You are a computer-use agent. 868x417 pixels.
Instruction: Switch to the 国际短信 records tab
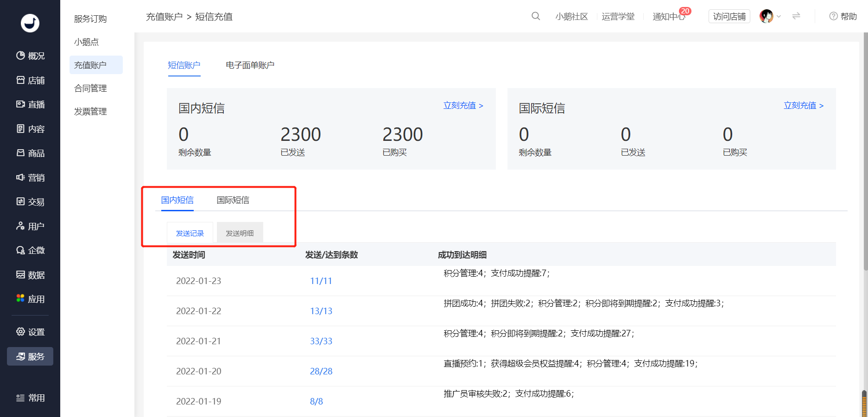(x=233, y=200)
